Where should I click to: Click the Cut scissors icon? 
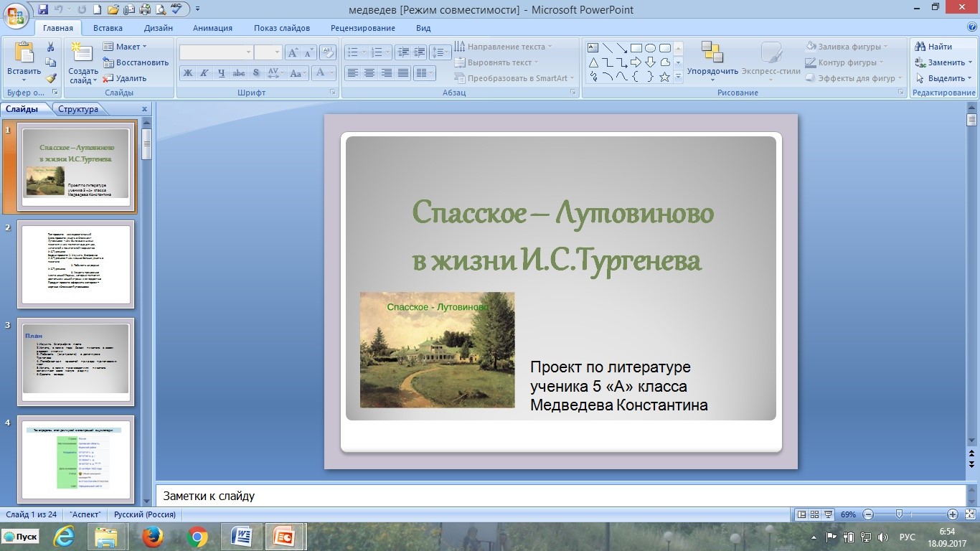[x=51, y=47]
